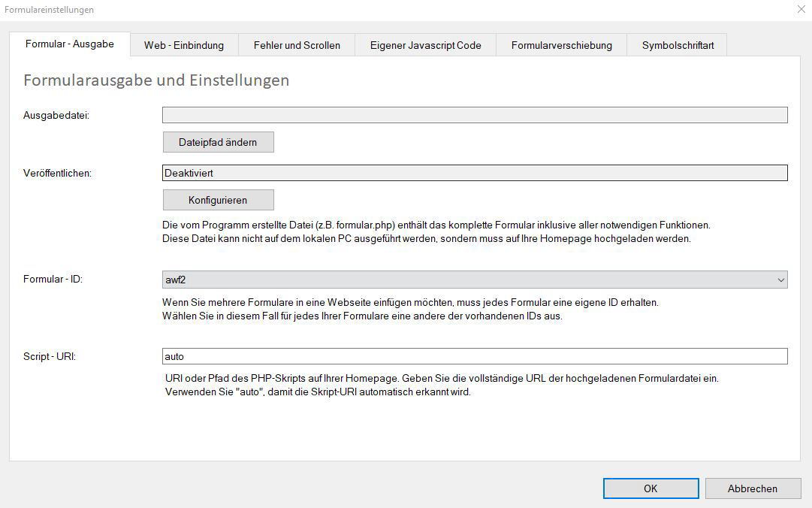Select the Formular - Ausgabe tab
This screenshot has height=508, width=812.
pos(70,44)
